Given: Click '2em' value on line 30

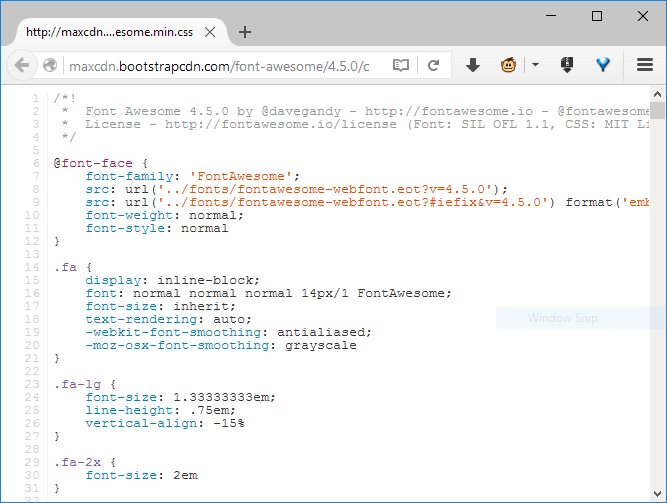Looking at the screenshot, I should tap(185, 475).
